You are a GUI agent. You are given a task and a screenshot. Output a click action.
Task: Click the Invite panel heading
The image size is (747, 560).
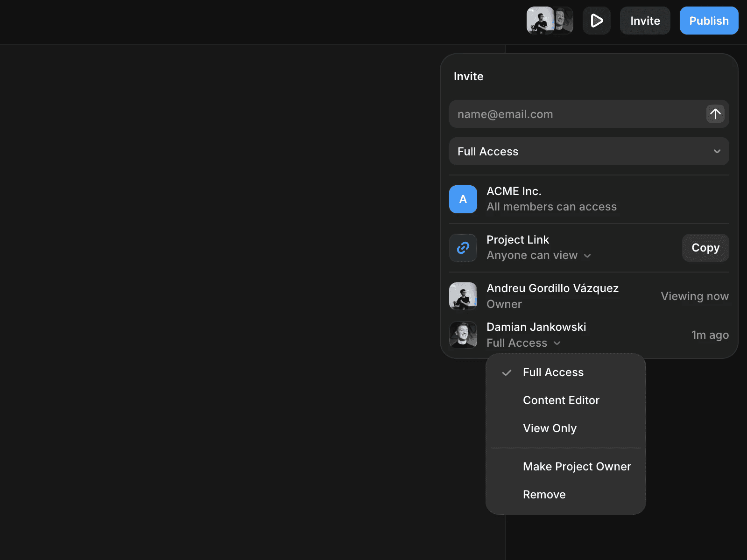click(469, 77)
